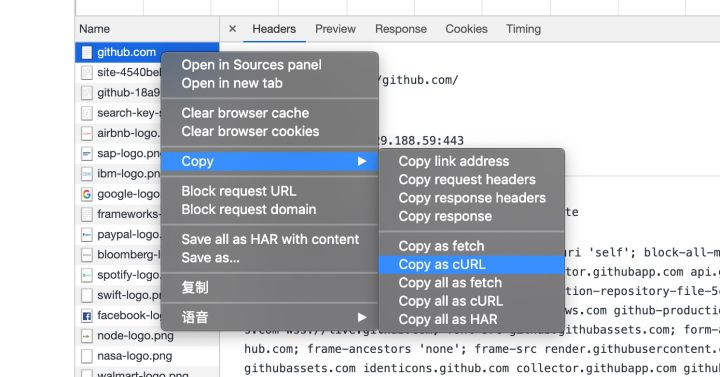
Task: Expand the Copy submenu arrow
Action: coord(362,161)
